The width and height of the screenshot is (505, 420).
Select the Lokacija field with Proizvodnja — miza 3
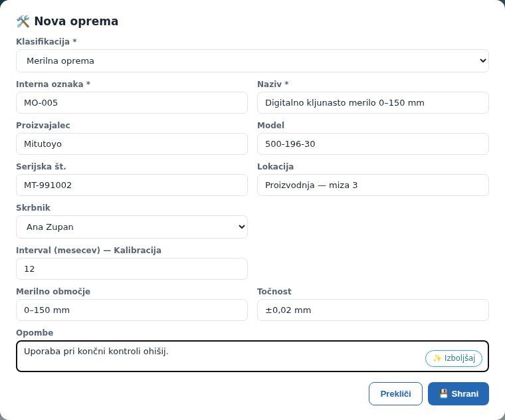coord(373,185)
